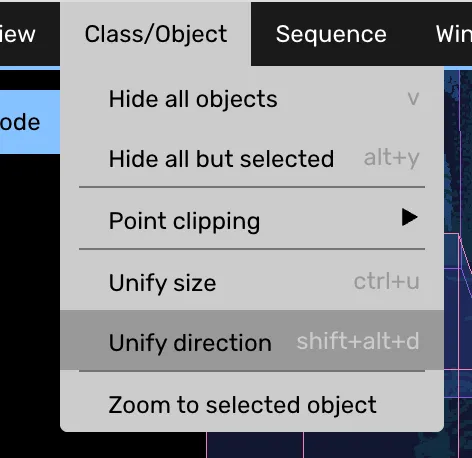Click the shift+alt+d shortcut hint
The height and width of the screenshot is (458, 472).
tap(358, 341)
